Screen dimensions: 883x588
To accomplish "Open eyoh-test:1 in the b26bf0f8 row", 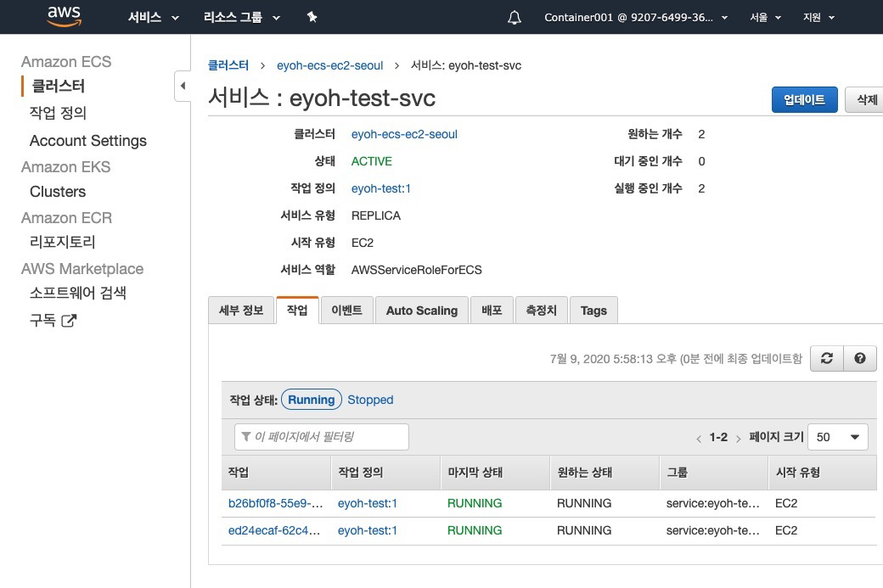I will 367,503.
